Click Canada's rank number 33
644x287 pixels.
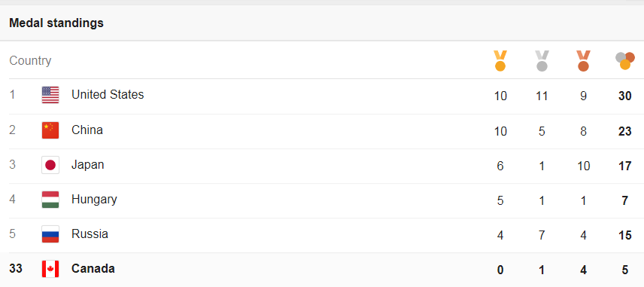[16, 268]
